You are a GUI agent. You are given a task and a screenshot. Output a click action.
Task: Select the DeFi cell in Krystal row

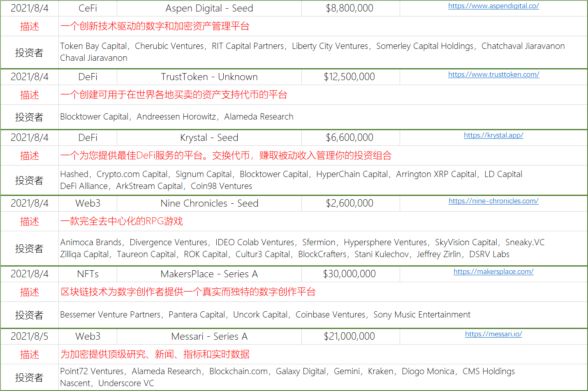[x=88, y=138]
